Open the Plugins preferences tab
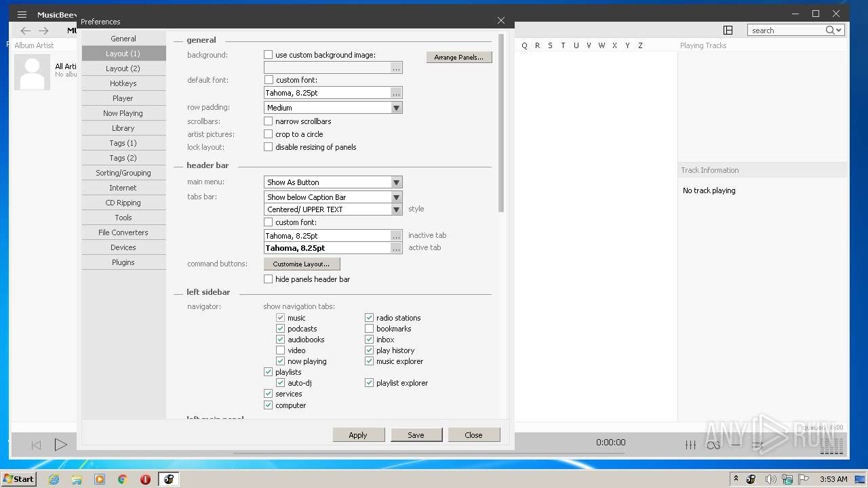This screenshot has width=868, height=488. pyautogui.click(x=123, y=262)
